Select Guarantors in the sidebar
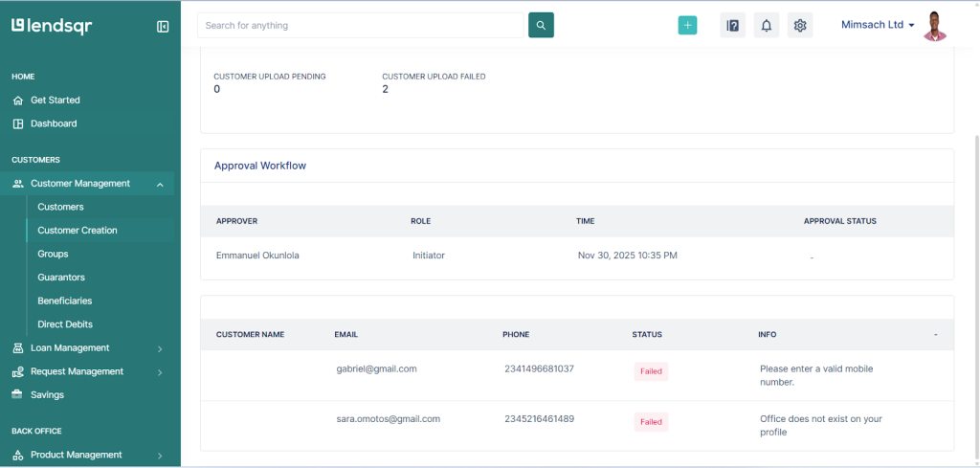Screen dimensions: 980x468 pyautogui.click(x=61, y=278)
